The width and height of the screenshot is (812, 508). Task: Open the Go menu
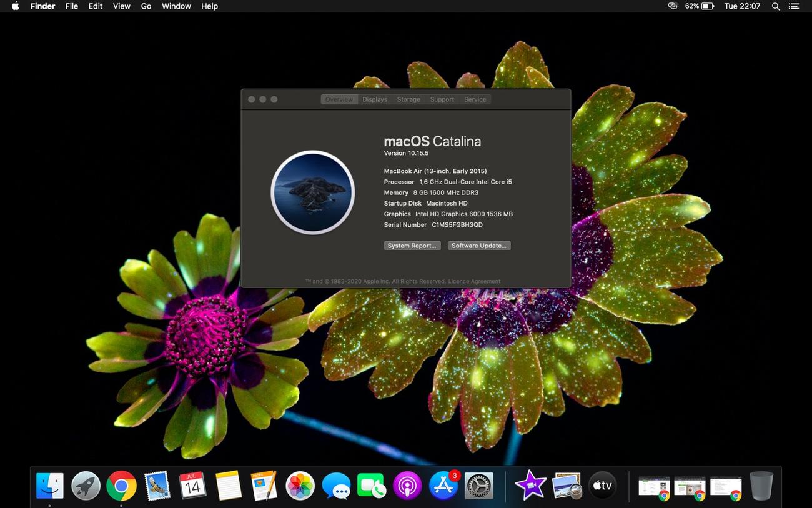click(x=146, y=6)
